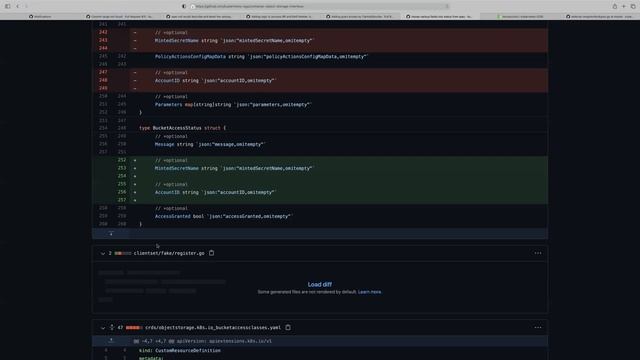Expand hidden lines below line 260
The image size is (640, 360).
click(x=111, y=233)
